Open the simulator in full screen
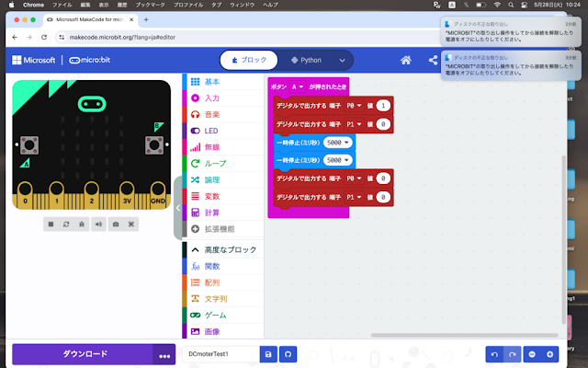 tap(130, 224)
